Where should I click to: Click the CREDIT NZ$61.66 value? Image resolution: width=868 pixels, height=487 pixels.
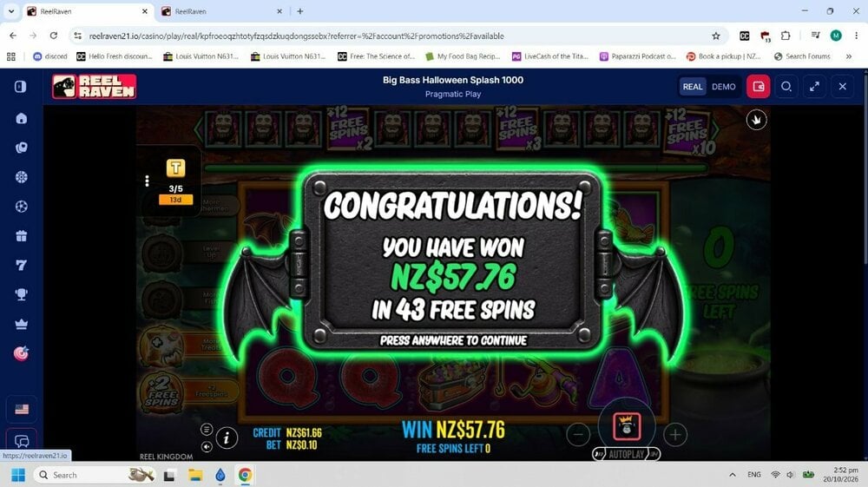[303, 433]
